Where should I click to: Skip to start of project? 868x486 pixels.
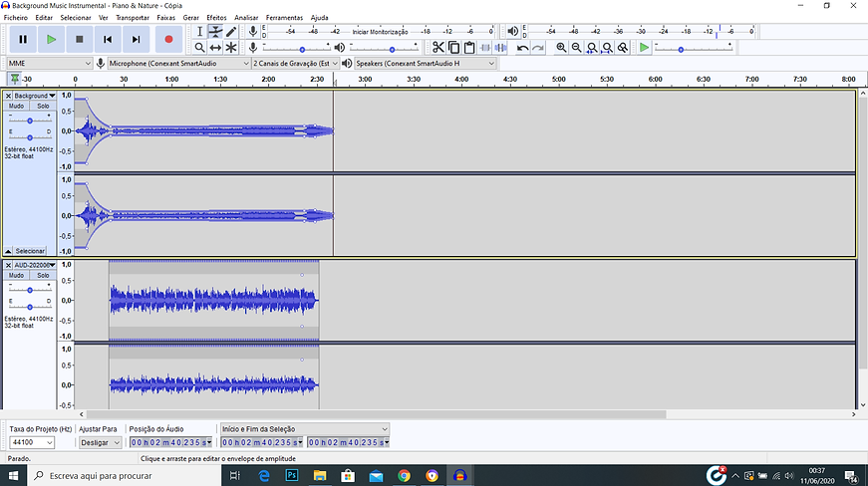point(108,39)
